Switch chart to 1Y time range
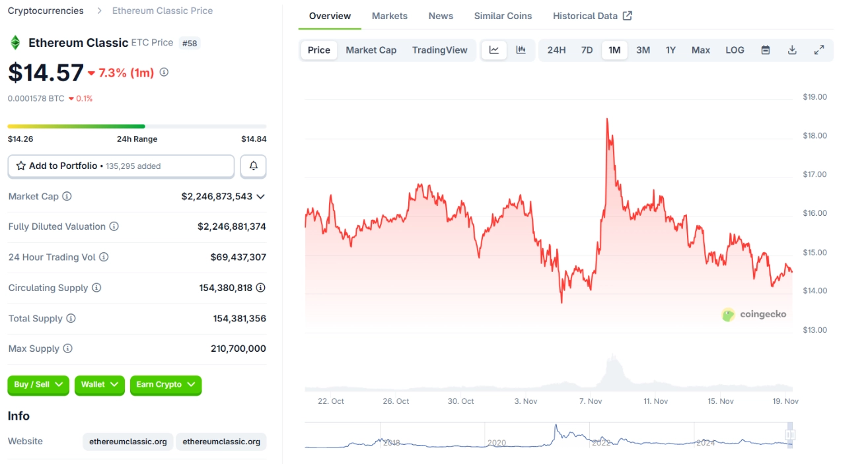This screenshot has height=464, width=868. click(x=670, y=50)
